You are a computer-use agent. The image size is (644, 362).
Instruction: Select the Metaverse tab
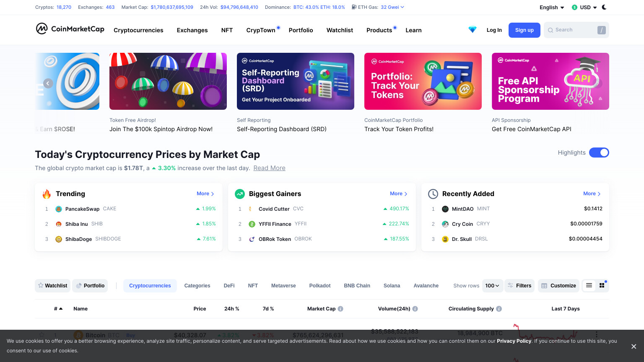click(283, 286)
